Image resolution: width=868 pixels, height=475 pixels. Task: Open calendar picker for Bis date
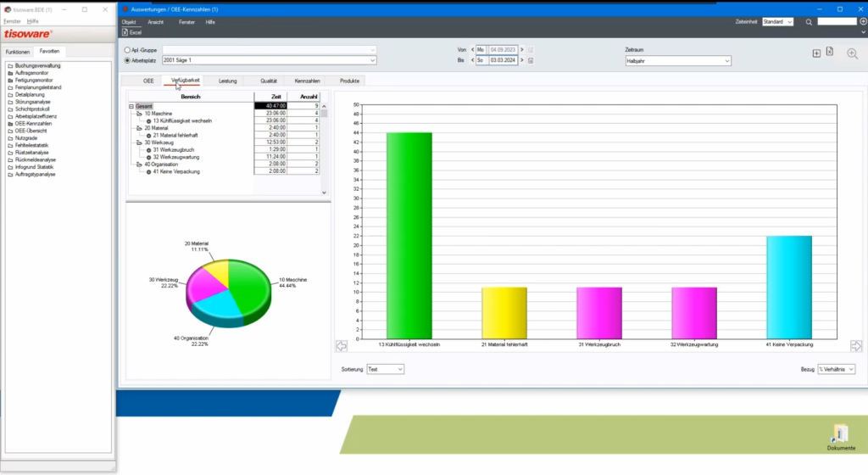coord(531,61)
